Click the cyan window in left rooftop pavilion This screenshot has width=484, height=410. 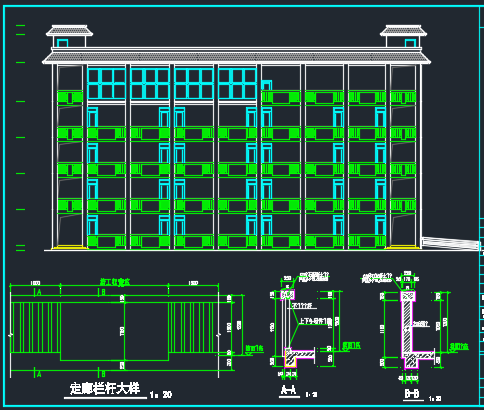[62, 43]
